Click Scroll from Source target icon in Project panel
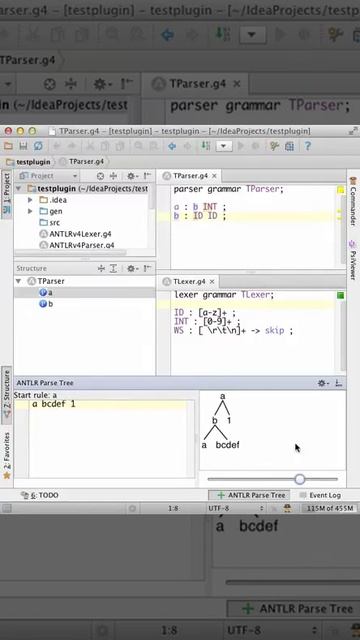 point(100,176)
